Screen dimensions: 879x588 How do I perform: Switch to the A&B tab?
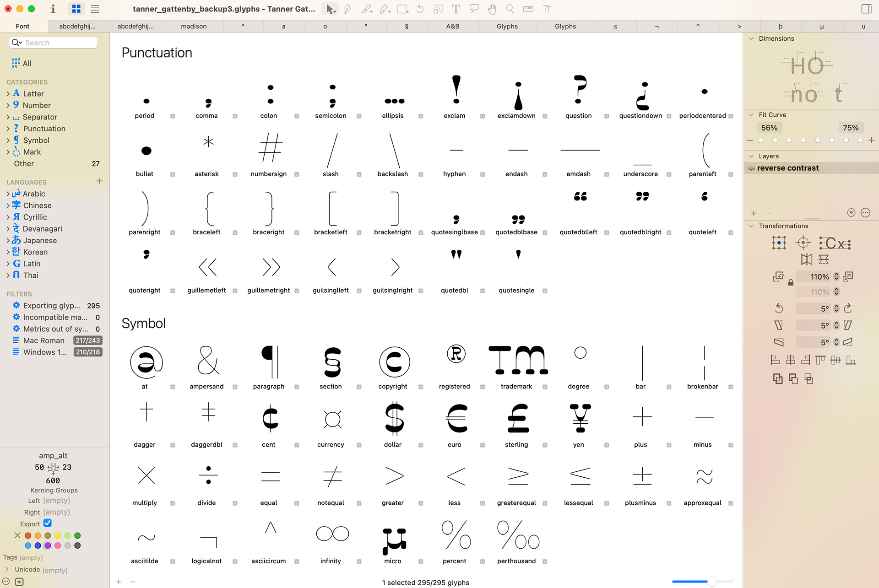tap(453, 26)
